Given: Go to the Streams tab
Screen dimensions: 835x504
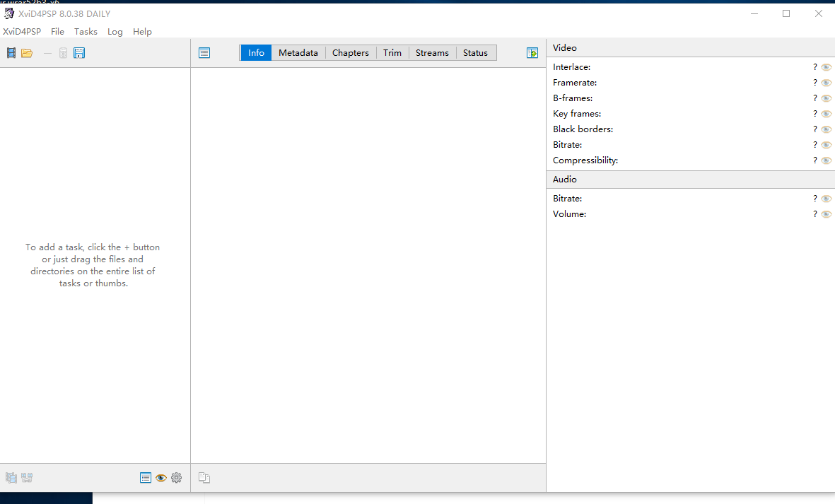Looking at the screenshot, I should pyautogui.click(x=433, y=53).
